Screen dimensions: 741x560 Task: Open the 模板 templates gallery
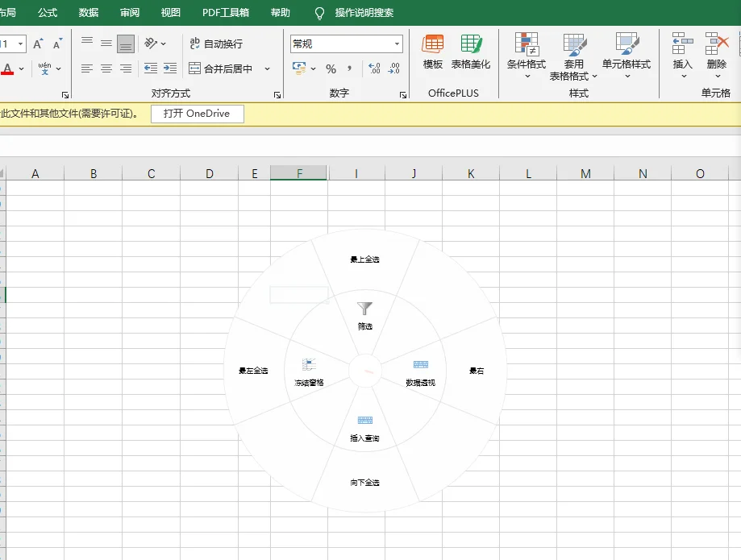click(x=432, y=52)
